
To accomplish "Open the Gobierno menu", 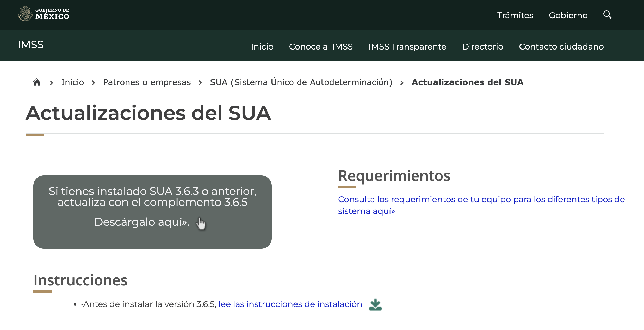I will click(568, 15).
